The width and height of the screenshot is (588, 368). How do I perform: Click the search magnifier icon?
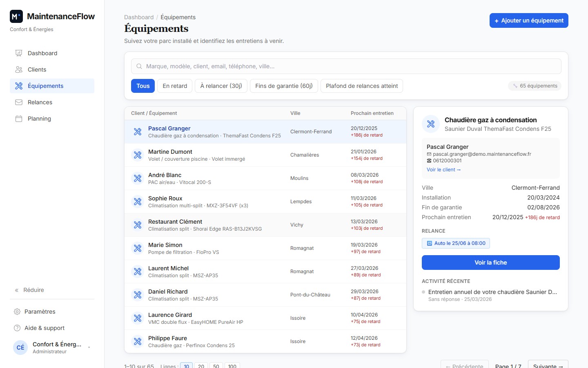[139, 66]
